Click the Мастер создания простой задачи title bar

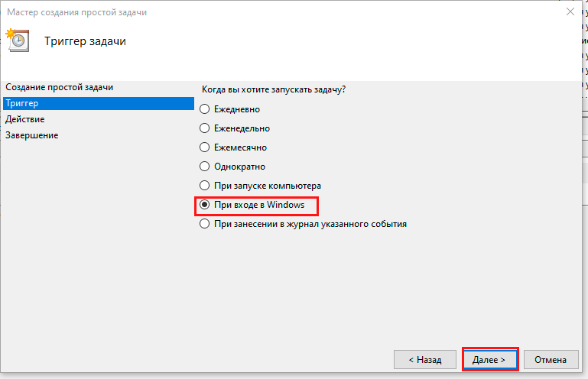point(229,12)
